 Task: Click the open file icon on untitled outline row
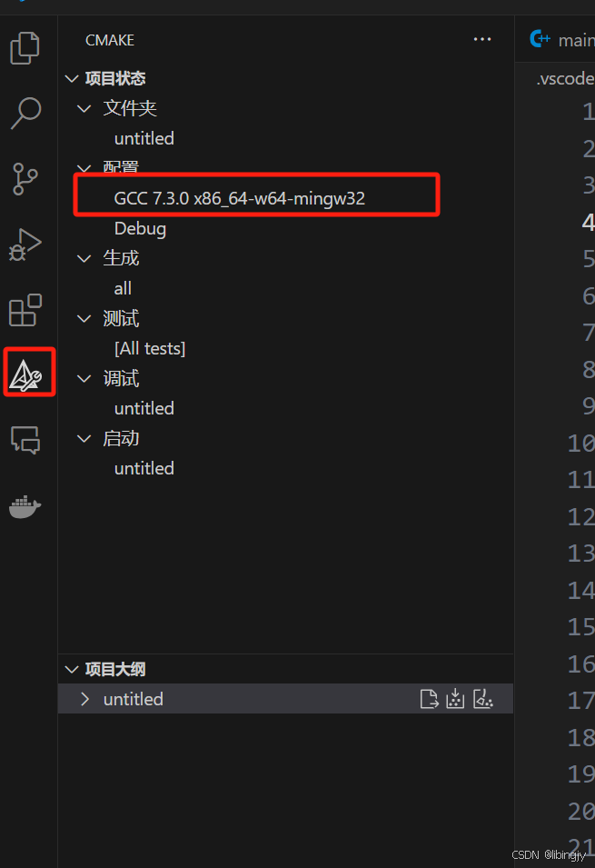[429, 699]
